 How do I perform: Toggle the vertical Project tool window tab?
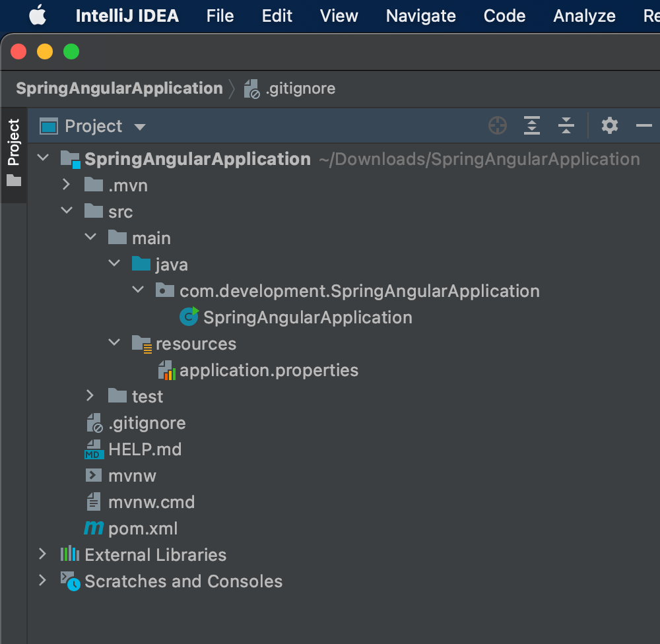13,143
